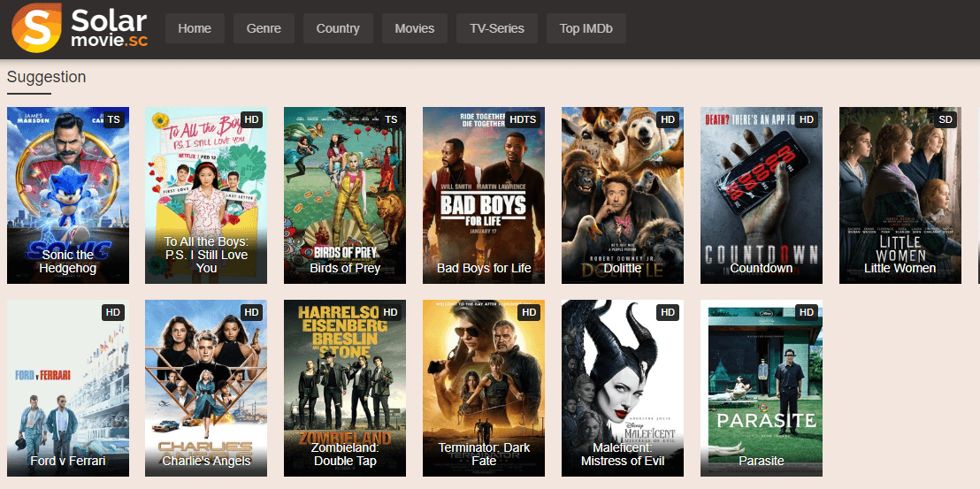Screen dimensions: 980x489
Task: Browse the TV-Series section
Action: tap(497, 28)
